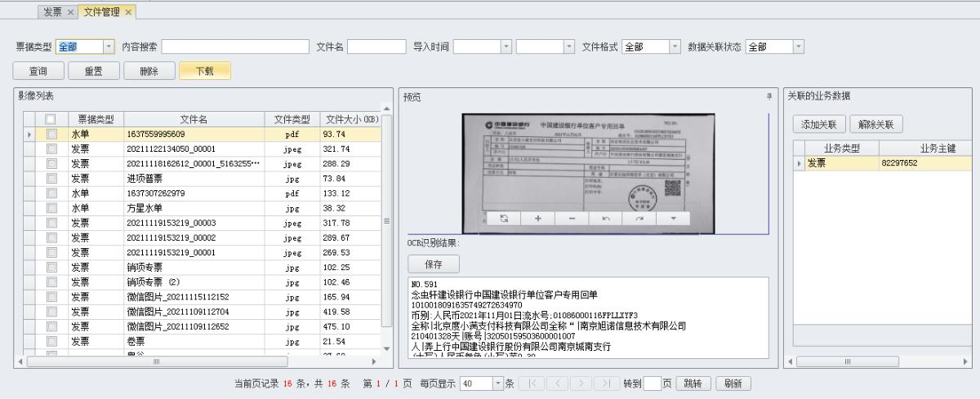
Task: Click the 刷新 button
Action: [733, 383]
